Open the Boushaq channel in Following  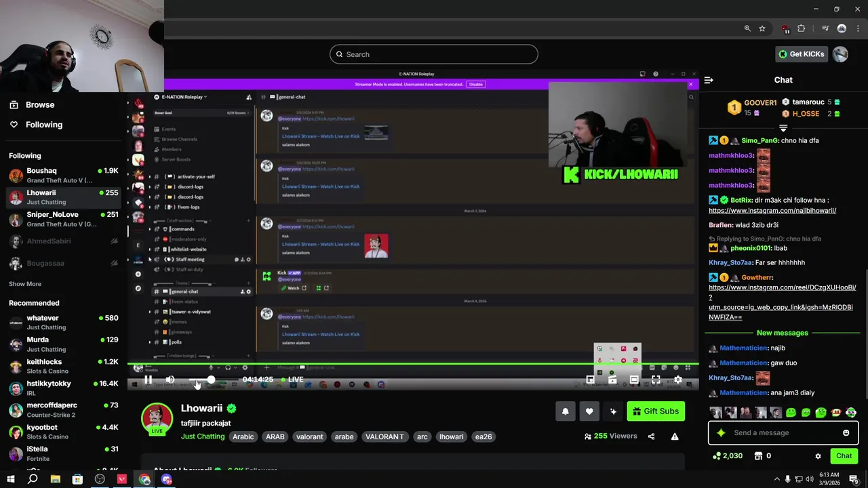(64, 176)
